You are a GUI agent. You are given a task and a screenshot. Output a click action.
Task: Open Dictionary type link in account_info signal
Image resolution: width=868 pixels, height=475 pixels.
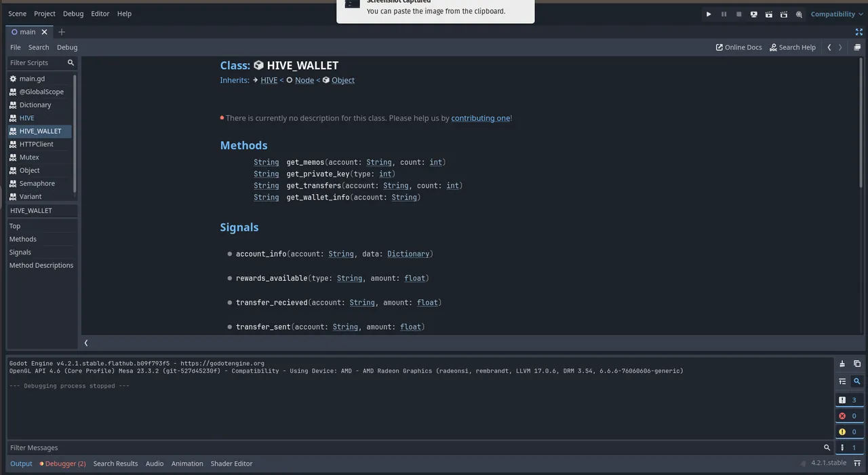(x=408, y=254)
